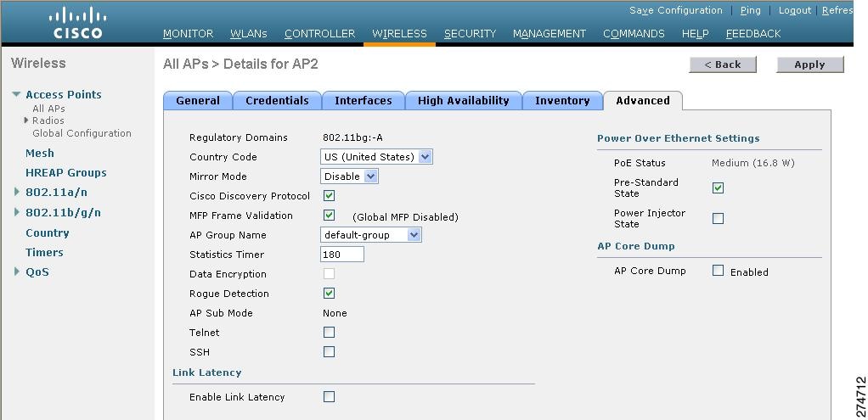This screenshot has width=868, height=420.
Task: Open the MONITOR menu
Action: 189,34
